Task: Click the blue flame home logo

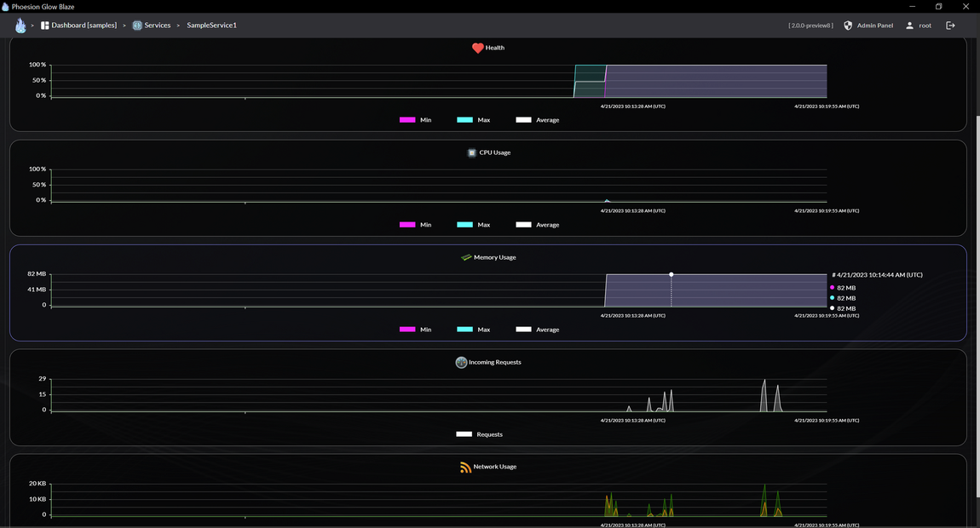Action: pos(20,26)
